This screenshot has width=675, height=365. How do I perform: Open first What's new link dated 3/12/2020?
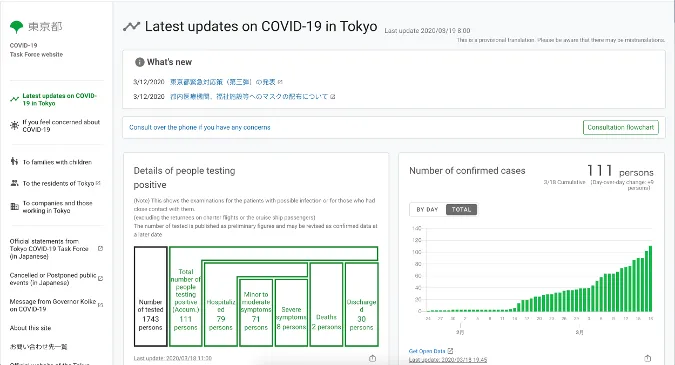coord(223,82)
